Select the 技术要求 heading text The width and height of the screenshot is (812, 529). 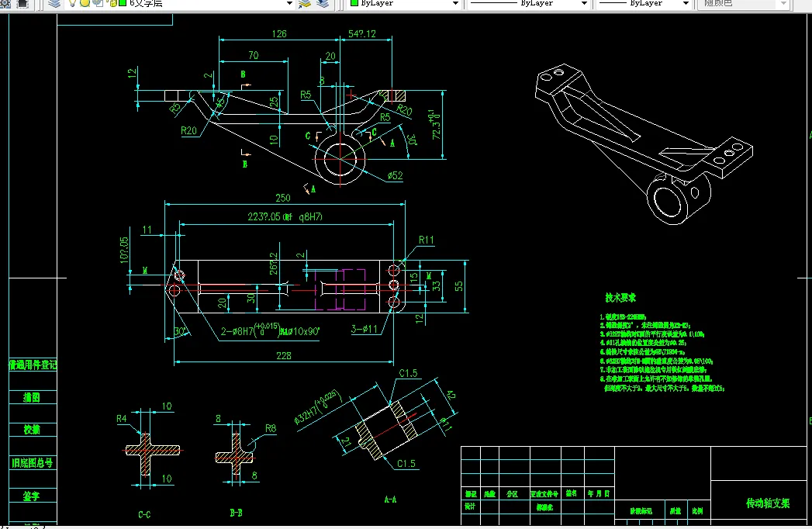pos(620,297)
